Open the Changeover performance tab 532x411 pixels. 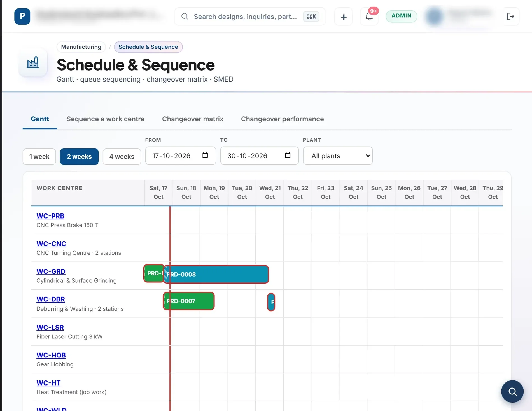pos(282,119)
